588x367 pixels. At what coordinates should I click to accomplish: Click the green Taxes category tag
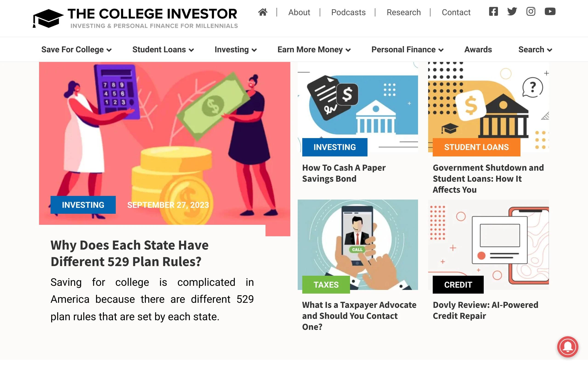(326, 285)
